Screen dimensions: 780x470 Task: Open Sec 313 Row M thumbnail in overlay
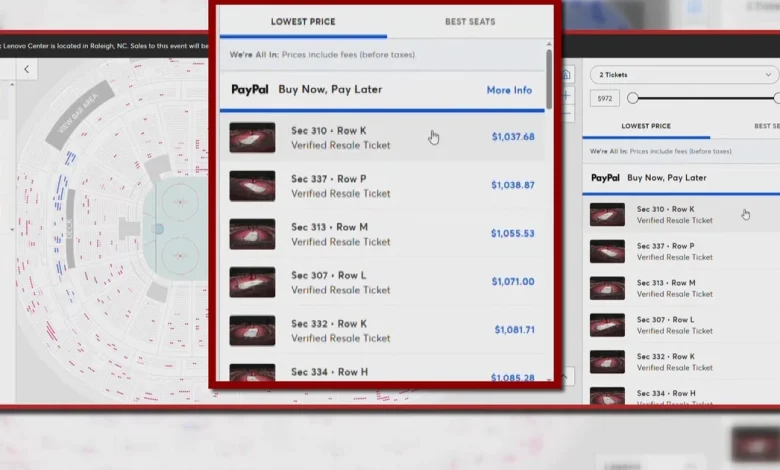click(252, 234)
